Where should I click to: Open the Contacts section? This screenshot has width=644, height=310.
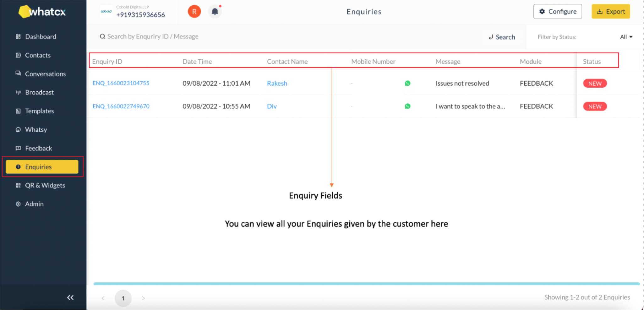pyautogui.click(x=38, y=55)
